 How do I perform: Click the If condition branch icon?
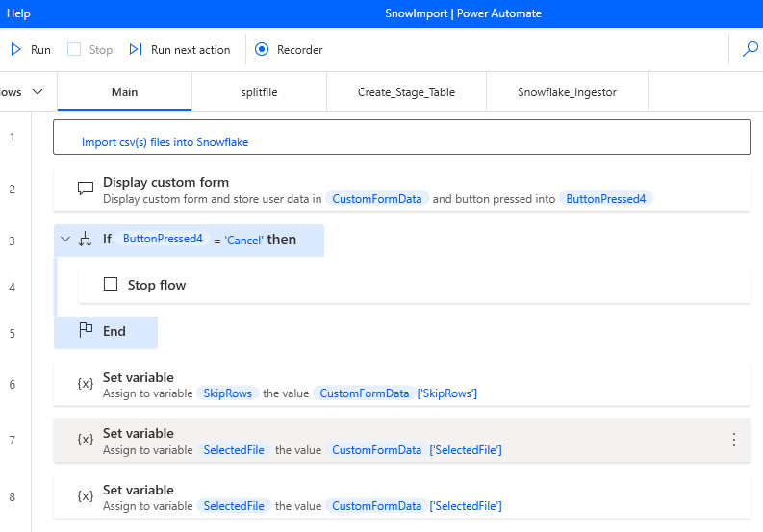coord(86,240)
